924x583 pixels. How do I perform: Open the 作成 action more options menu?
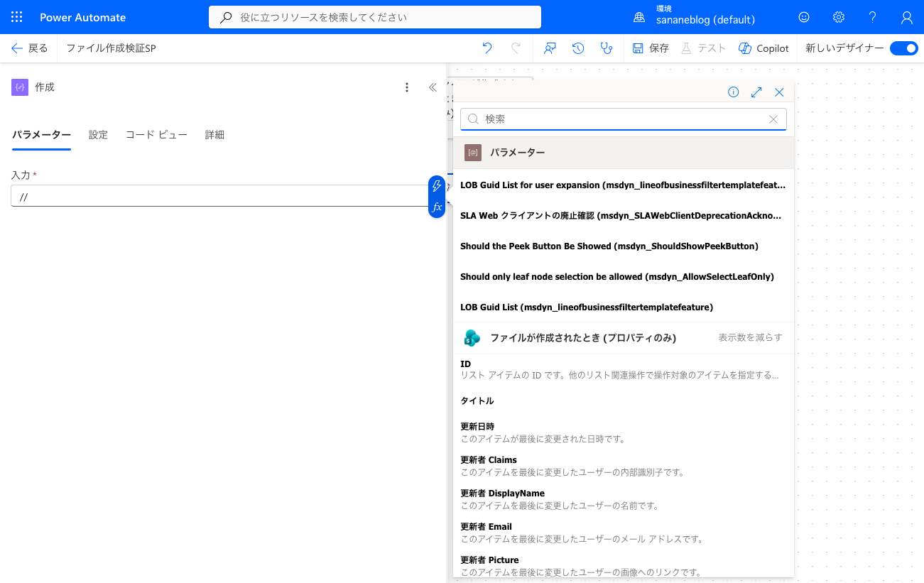tap(407, 87)
